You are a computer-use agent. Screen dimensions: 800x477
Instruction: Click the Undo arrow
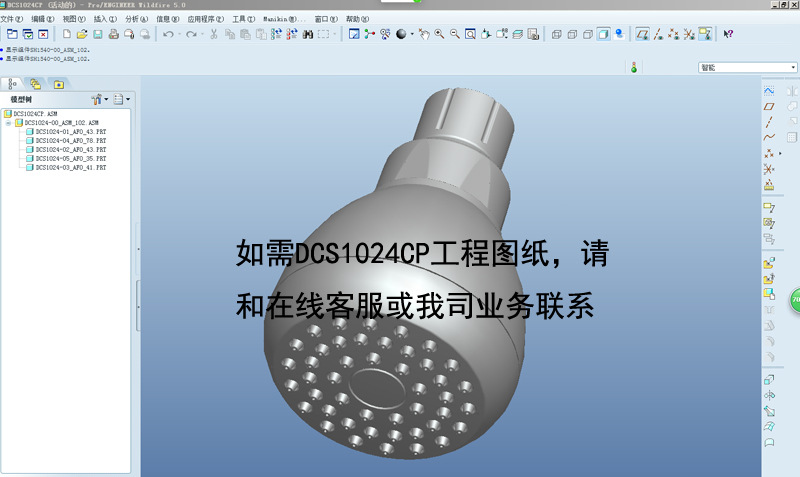tap(168, 34)
